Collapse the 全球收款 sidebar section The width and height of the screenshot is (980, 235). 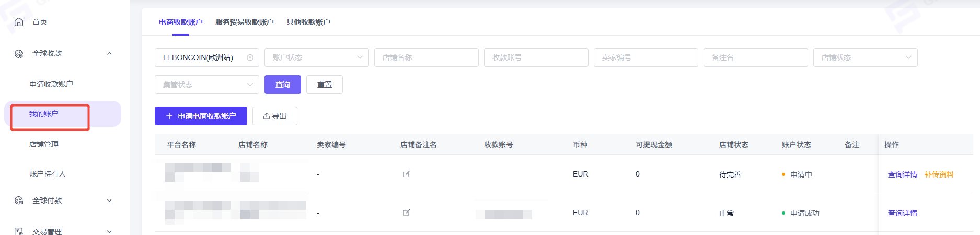(109, 54)
